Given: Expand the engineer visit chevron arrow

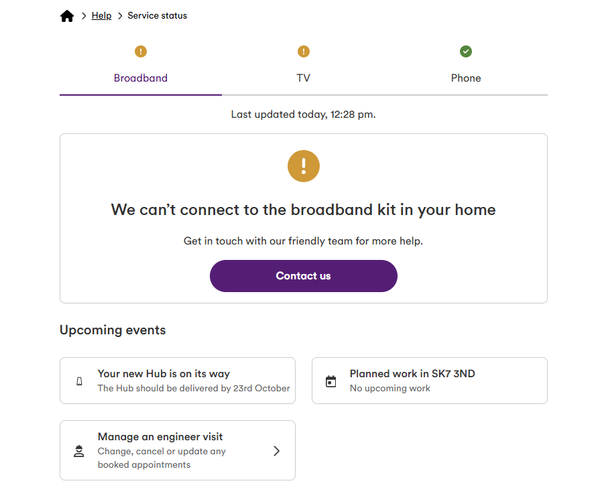Looking at the screenshot, I should 276,451.
